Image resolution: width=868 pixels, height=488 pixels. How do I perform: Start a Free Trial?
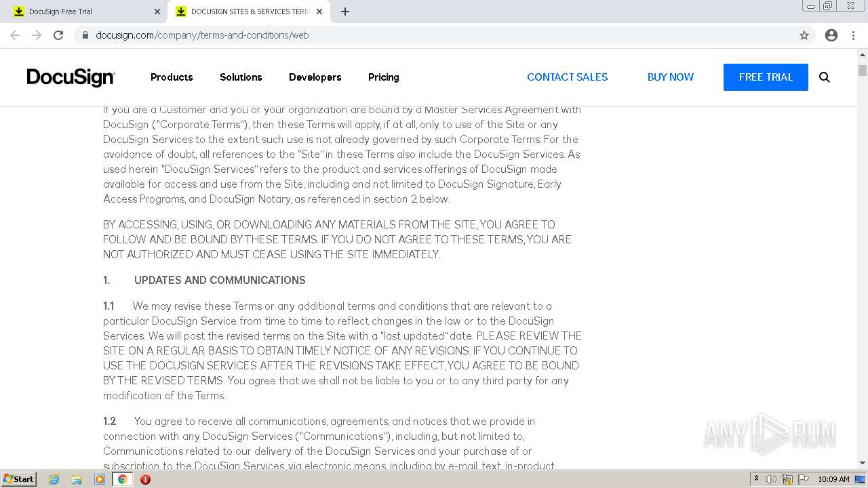[766, 77]
